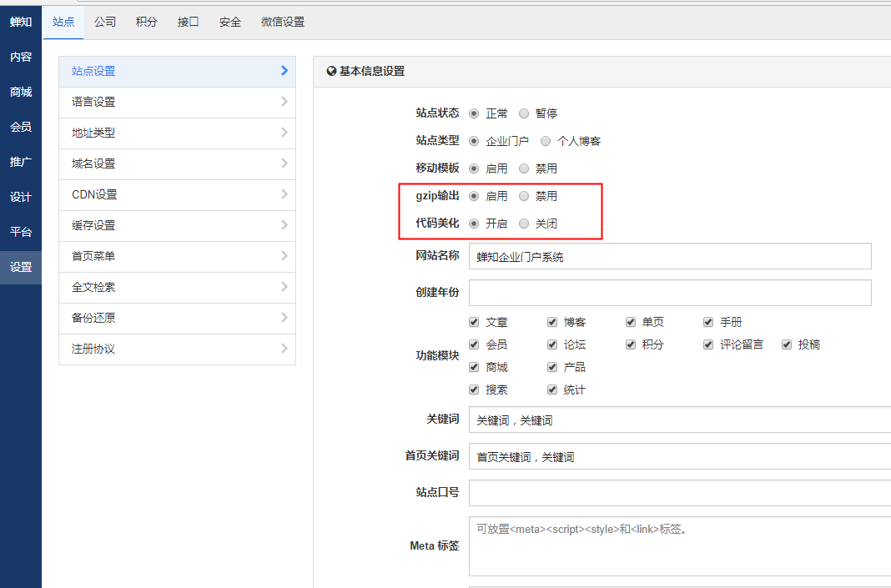Open the 语言设置 menu entry
The width and height of the screenshot is (891, 588).
pos(178,103)
